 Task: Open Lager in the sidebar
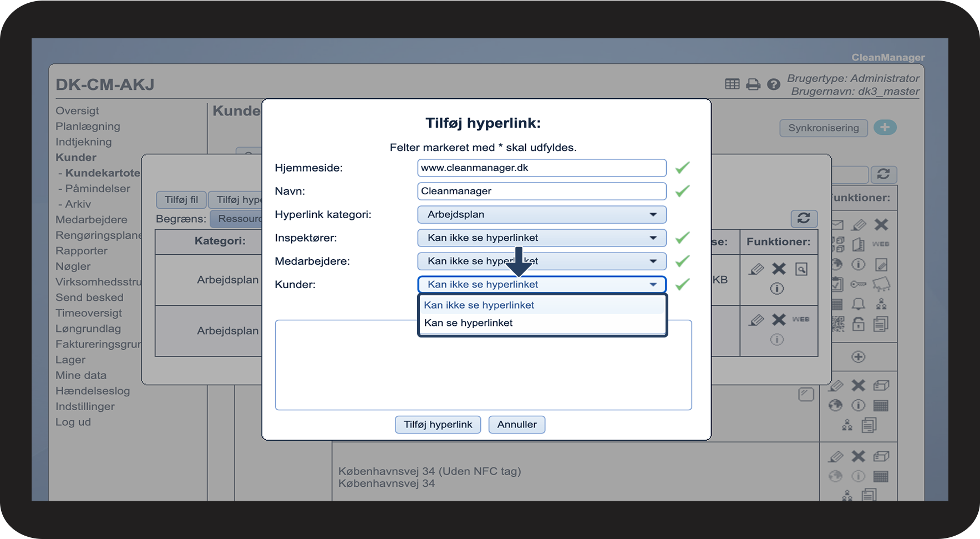click(70, 359)
